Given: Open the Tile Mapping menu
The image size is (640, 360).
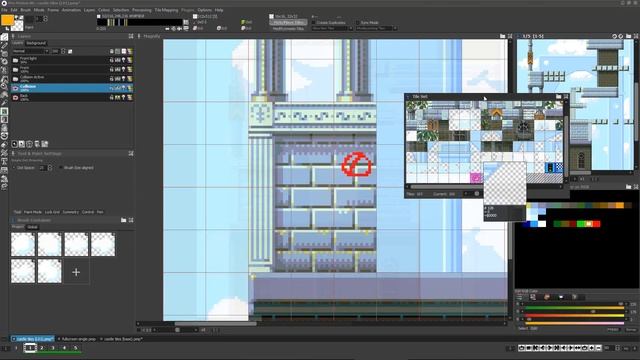Looking at the screenshot, I should point(166,10).
